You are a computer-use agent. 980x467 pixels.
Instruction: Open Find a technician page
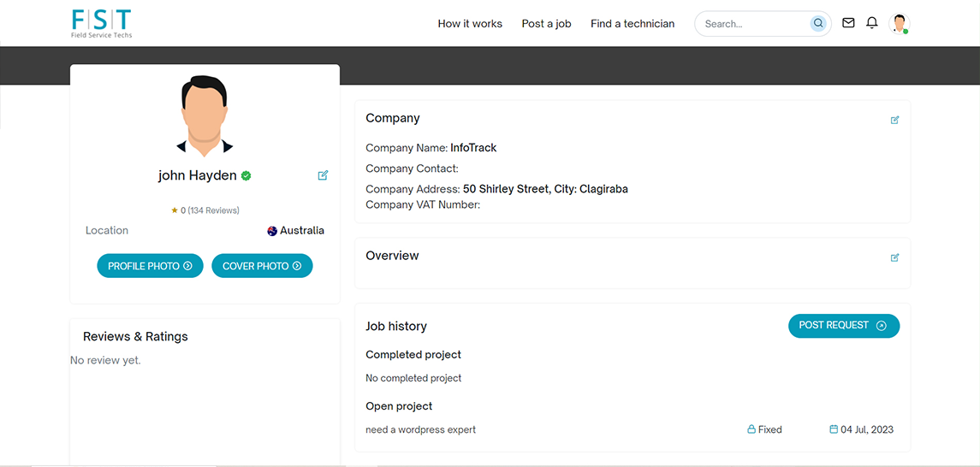(633, 24)
